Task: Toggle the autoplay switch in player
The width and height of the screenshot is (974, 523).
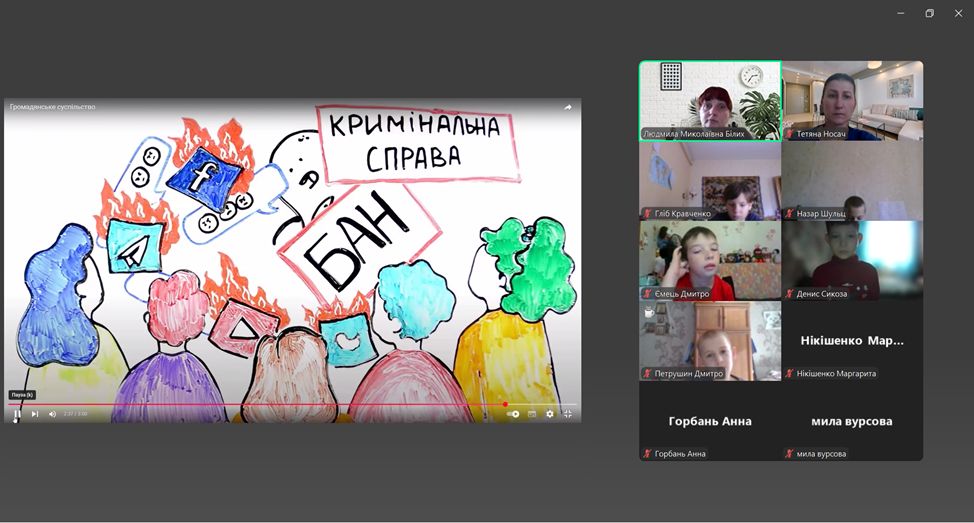Action: click(x=513, y=413)
